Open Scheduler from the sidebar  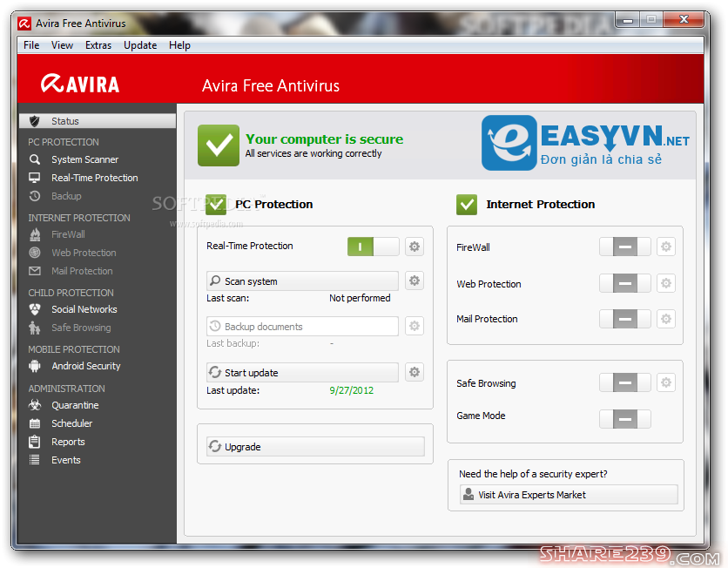72,423
